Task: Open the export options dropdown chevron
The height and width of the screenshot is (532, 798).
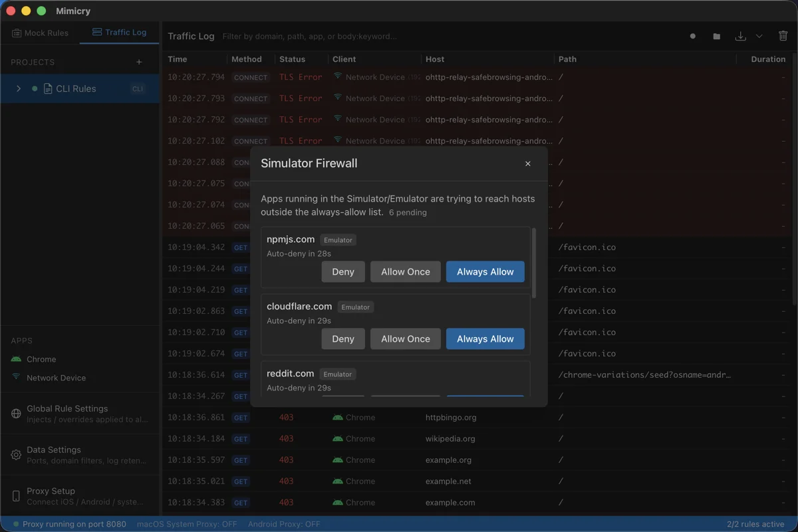Action: (759, 37)
